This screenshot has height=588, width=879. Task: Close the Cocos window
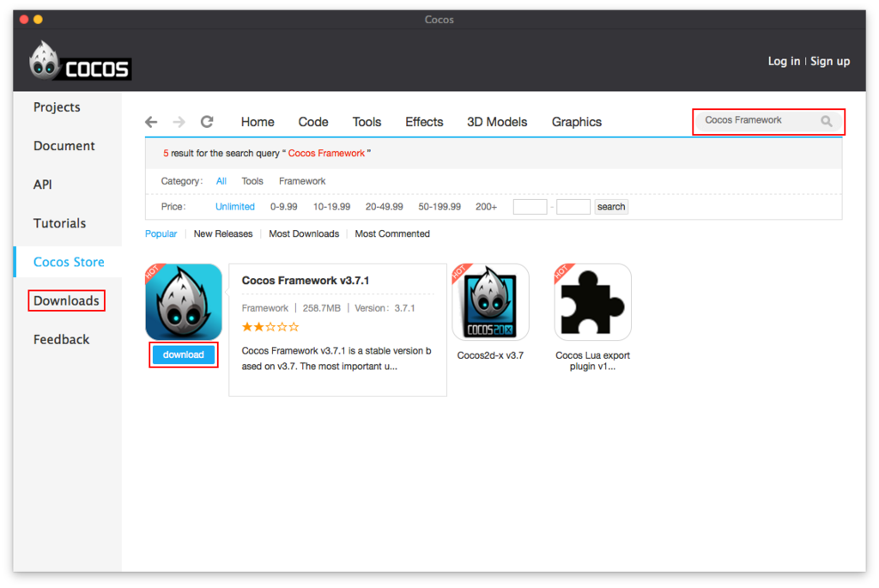(x=24, y=20)
